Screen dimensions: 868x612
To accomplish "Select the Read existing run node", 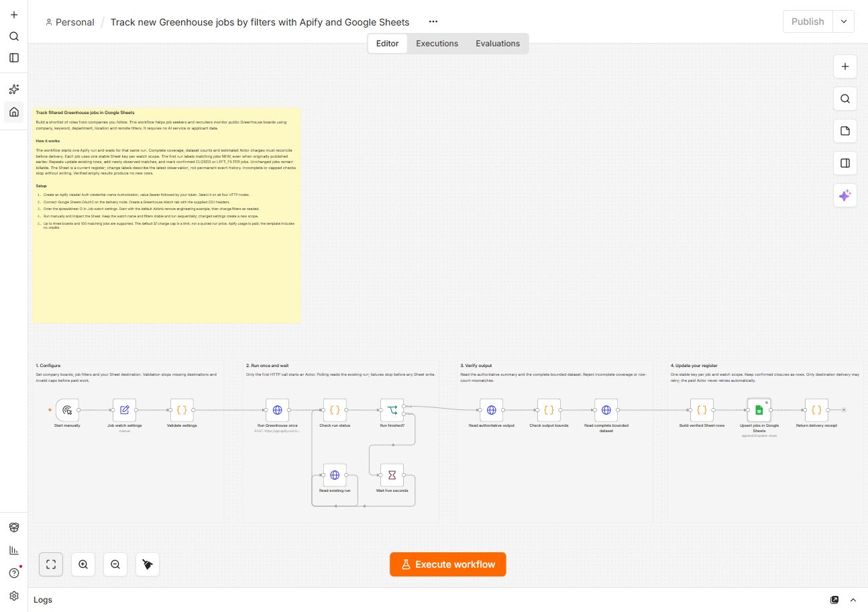I will point(335,475).
